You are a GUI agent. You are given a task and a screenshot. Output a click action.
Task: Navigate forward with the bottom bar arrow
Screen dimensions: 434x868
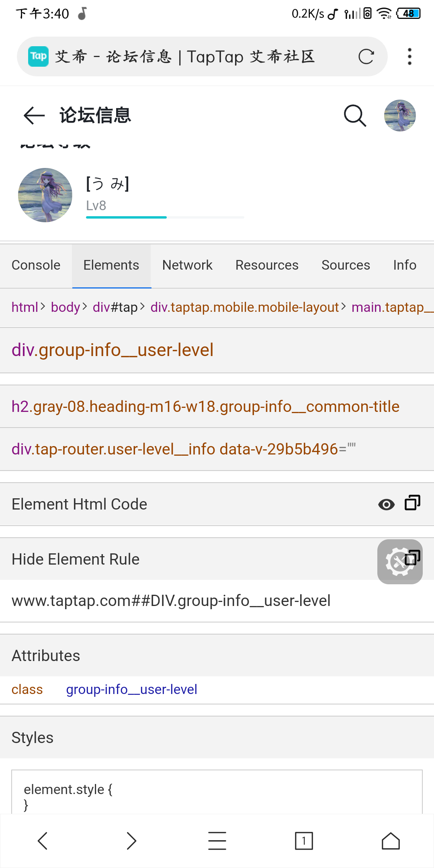coord(131,841)
